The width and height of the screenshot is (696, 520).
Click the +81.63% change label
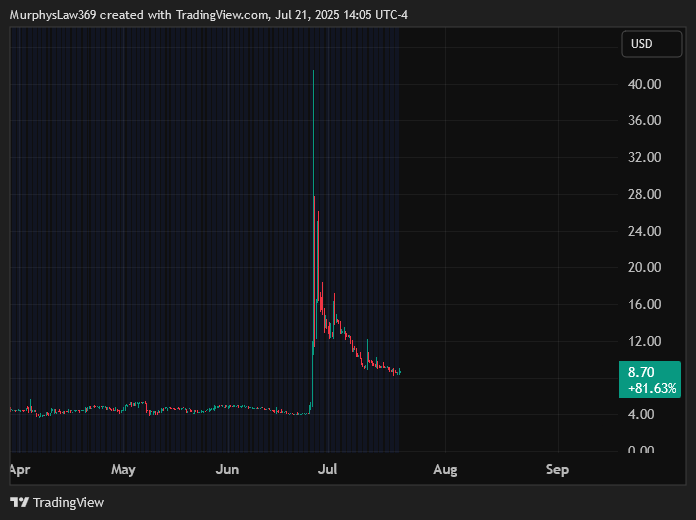click(652, 389)
